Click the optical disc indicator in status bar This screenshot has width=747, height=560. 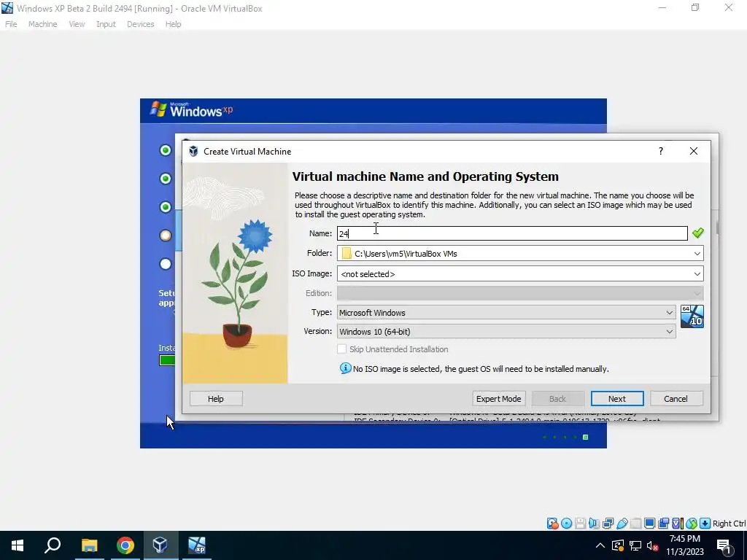(566, 524)
